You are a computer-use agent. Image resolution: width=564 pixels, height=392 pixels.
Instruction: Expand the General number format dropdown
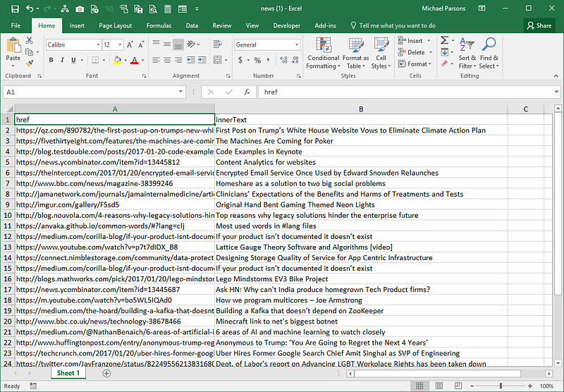[x=296, y=44]
